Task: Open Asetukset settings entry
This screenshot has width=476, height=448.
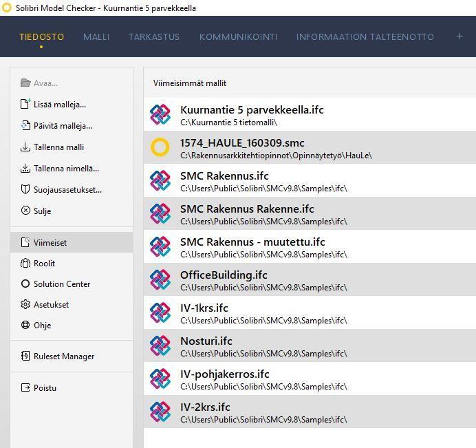Action: point(72,304)
